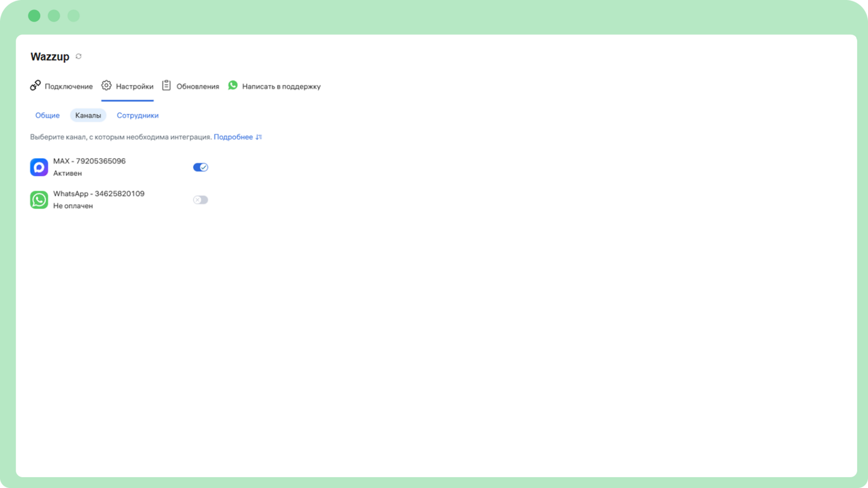Click the gear icon for Настройки
868x488 pixels.
point(106,85)
